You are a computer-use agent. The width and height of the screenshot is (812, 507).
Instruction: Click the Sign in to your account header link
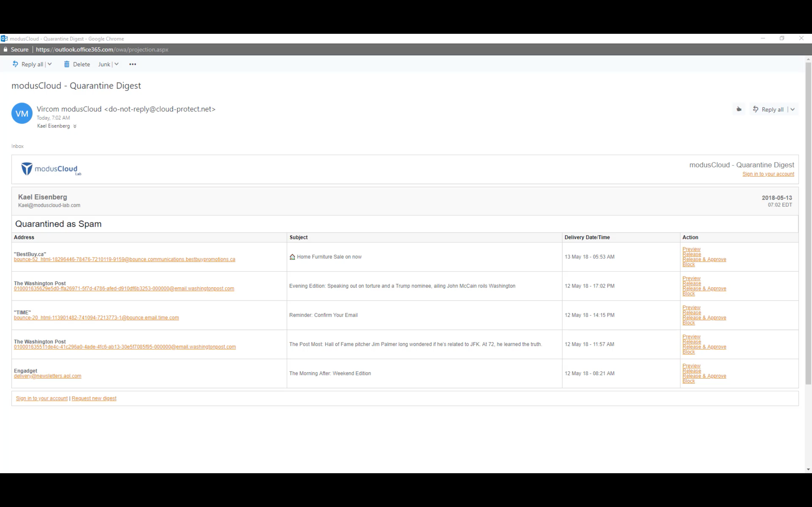click(x=768, y=174)
